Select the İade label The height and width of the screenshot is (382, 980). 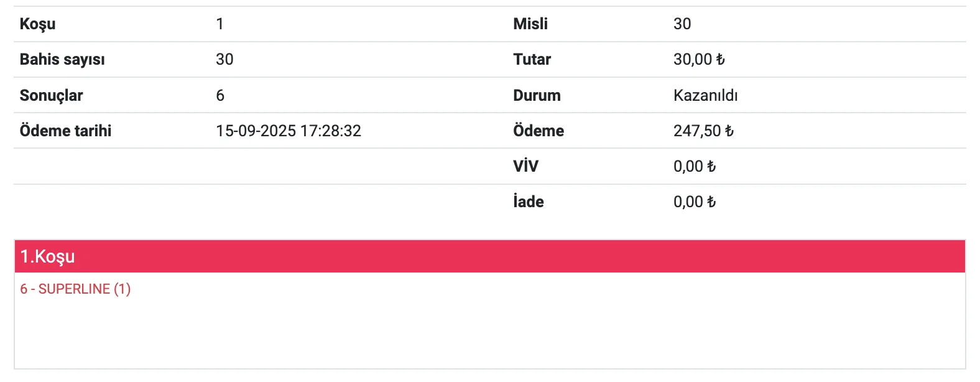click(x=528, y=202)
